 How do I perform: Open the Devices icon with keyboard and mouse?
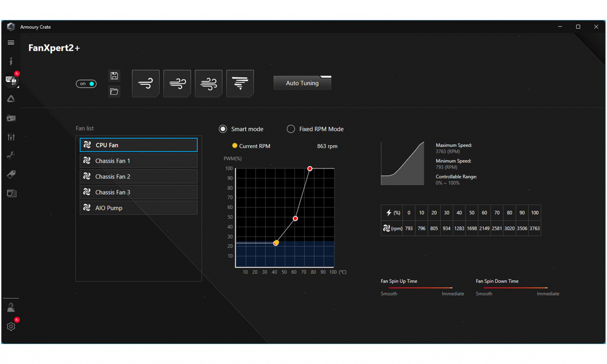click(11, 80)
